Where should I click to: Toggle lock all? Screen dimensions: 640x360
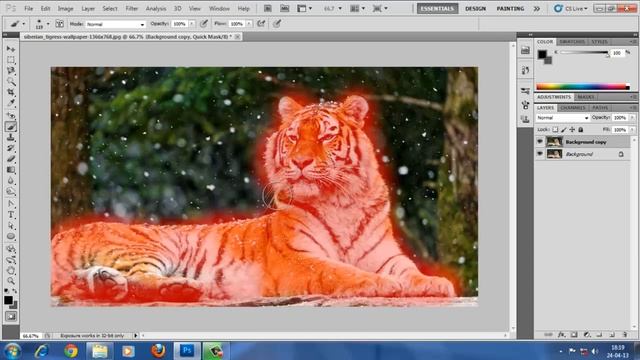pyautogui.click(x=580, y=129)
